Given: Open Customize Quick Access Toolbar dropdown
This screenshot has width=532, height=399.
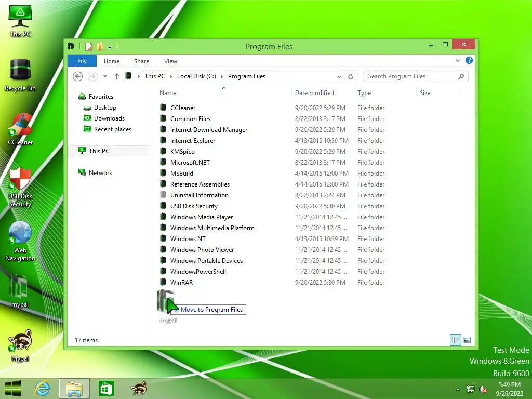Looking at the screenshot, I should tap(110, 47).
